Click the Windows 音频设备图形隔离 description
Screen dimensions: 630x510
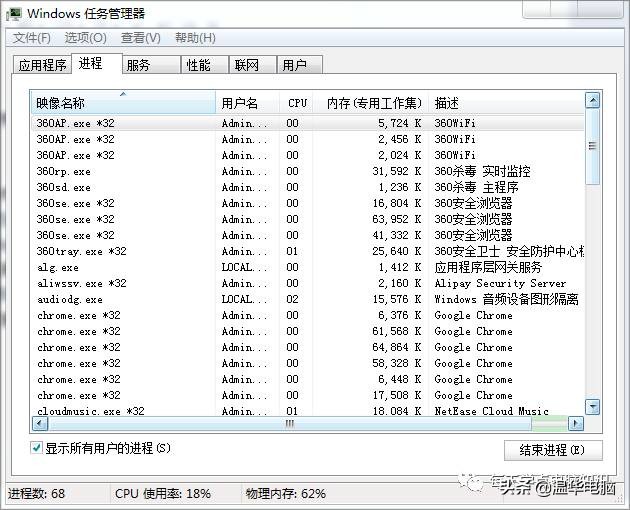pos(506,299)
